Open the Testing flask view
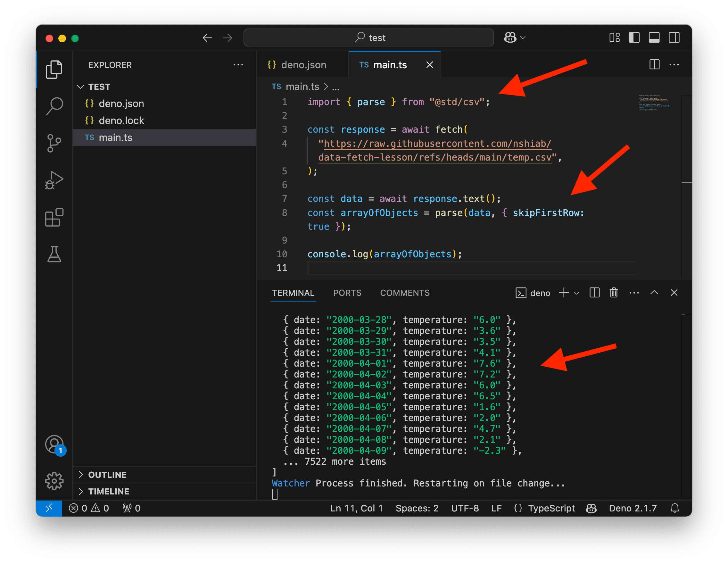 click(x=54, y=254)
